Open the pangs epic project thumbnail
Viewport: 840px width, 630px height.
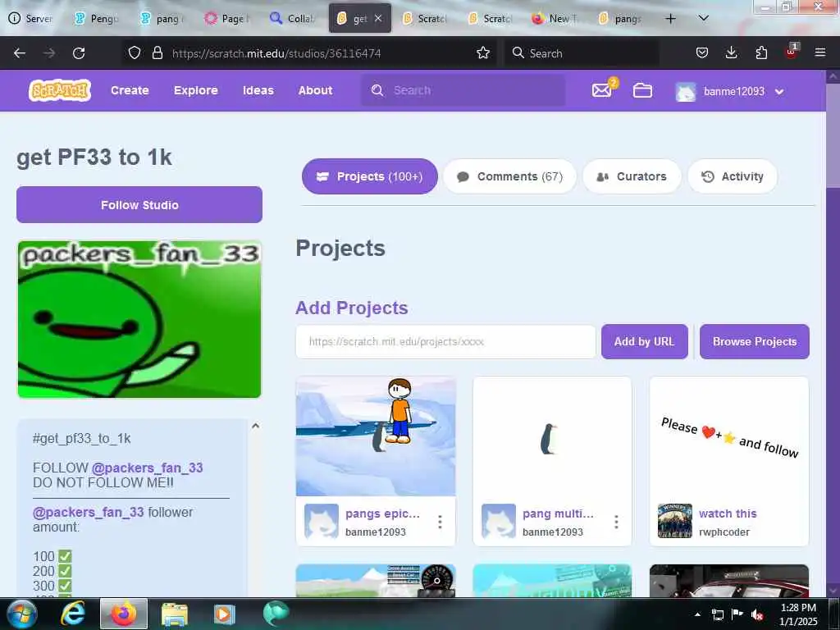point(376,436)
